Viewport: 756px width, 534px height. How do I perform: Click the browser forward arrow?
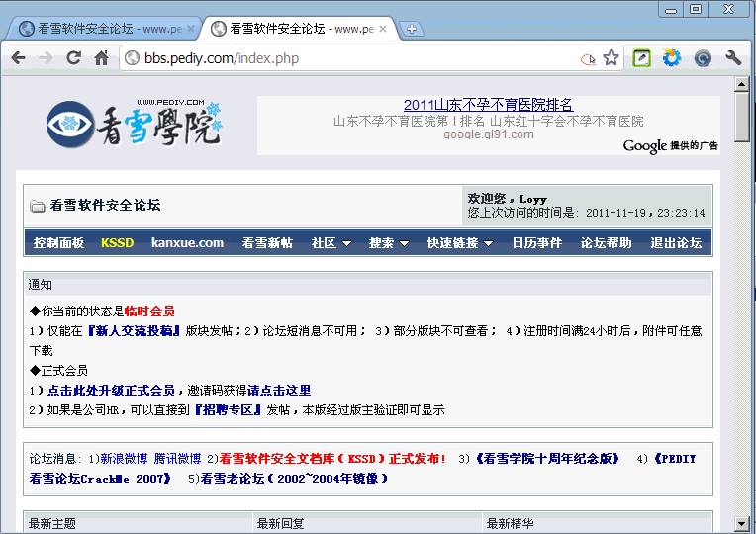pyautogui.click(x=46, y=58)
